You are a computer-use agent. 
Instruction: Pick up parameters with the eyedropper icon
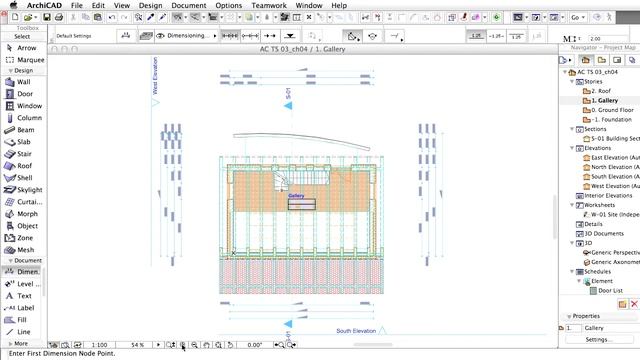click(x=150, y=17)
